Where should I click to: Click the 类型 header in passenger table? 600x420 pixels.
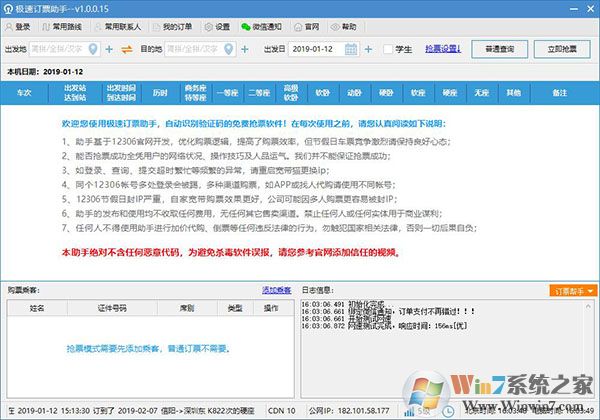235,308
